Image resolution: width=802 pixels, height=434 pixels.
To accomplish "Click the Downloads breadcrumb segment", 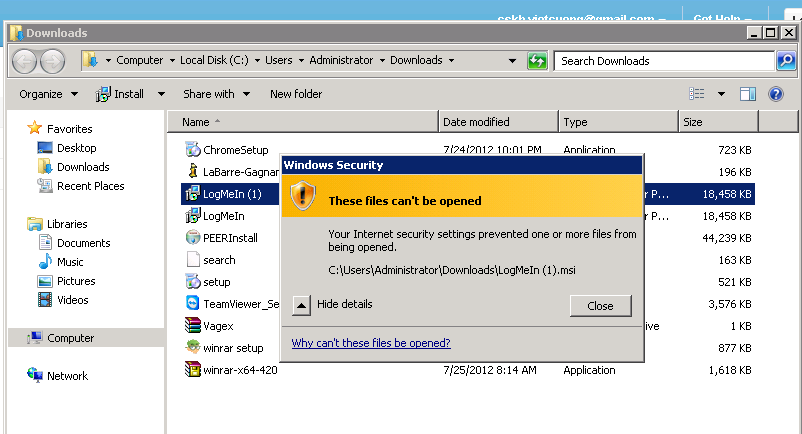I will 416,60.
